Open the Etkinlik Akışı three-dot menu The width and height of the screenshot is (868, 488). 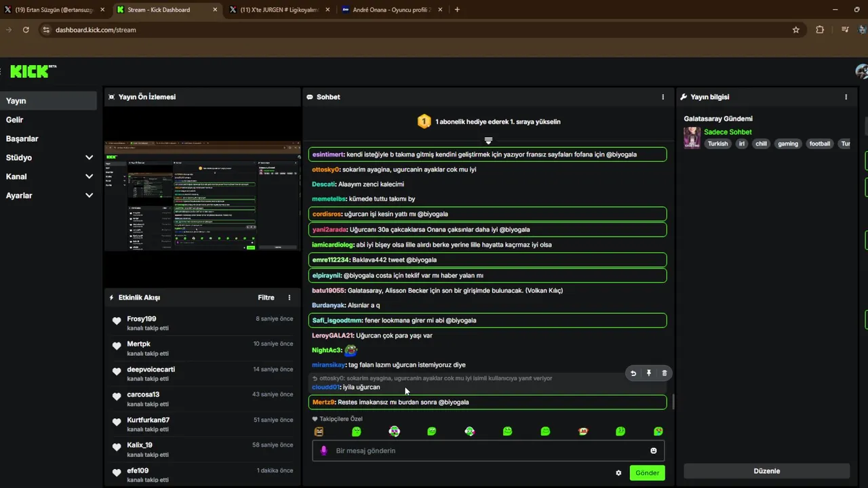click(290, 298)
